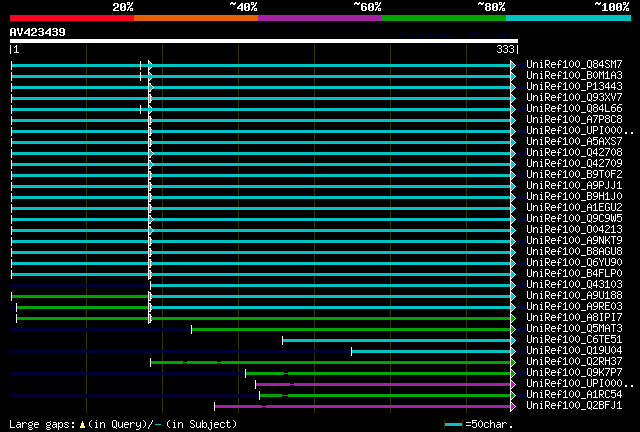Select the UniRef100_A9PJJ1 label
The image size is (640, 432).
click(x=574, y=186)
